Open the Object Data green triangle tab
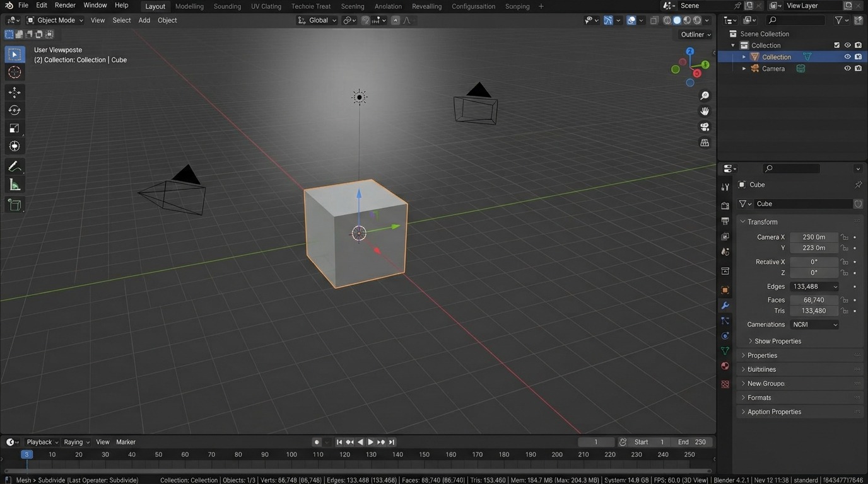This screenshot has height=484, width=868. point(725,351)
